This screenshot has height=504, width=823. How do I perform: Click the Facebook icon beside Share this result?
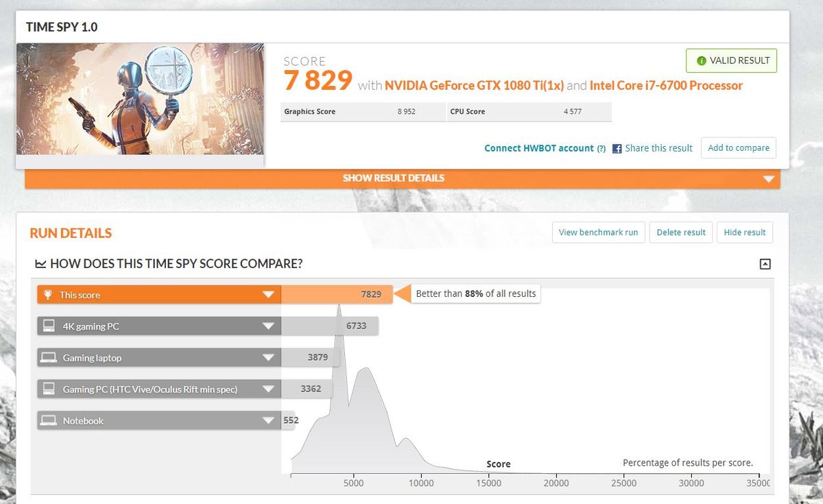coord(617,148)
